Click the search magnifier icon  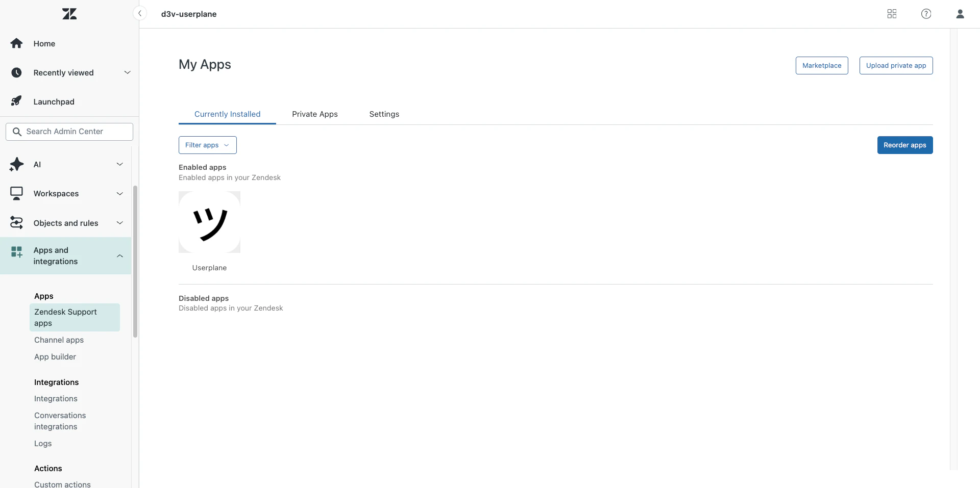point(17,132)
